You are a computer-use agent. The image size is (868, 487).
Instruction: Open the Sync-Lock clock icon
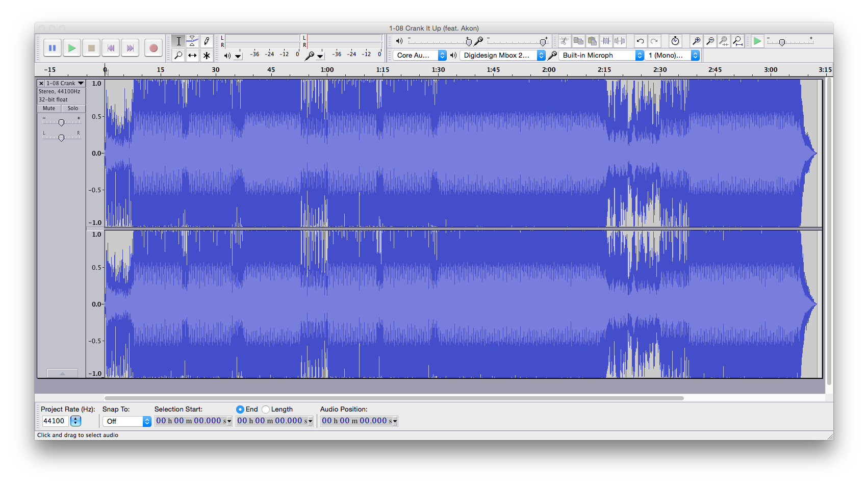tap(675, 41)
